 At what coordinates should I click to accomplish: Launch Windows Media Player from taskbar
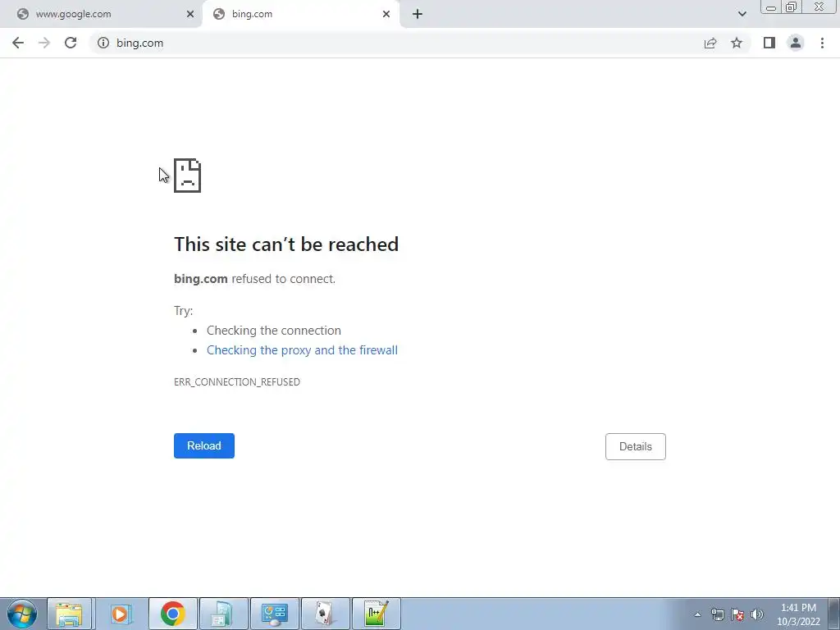click(121, 614)
